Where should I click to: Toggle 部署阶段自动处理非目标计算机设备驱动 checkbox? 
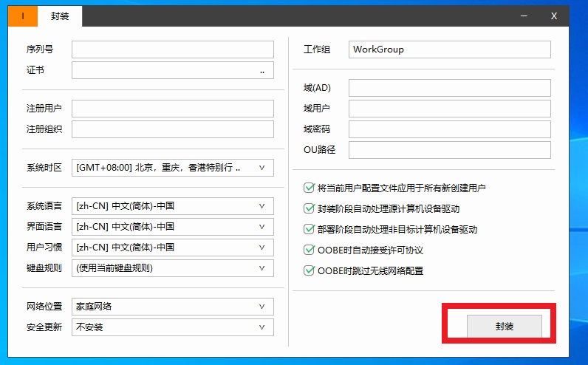(310, 230)
